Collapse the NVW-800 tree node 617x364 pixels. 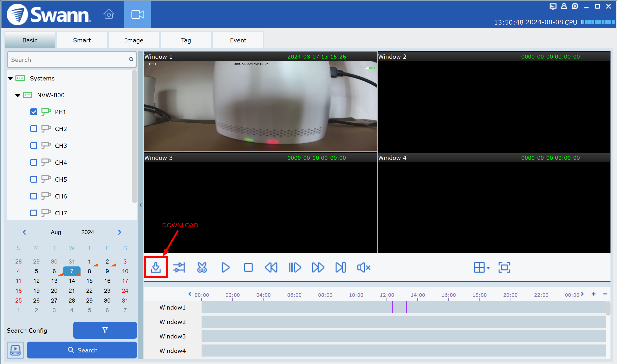click(x=17, y=95)
